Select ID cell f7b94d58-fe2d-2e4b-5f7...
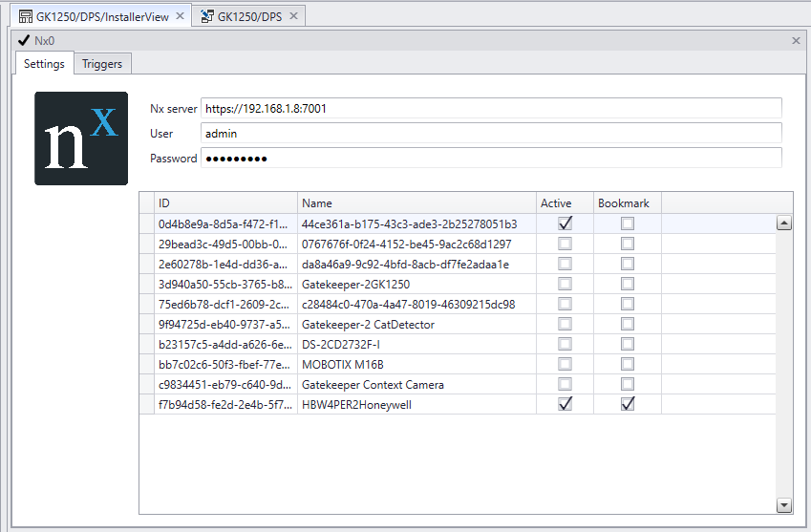 tap(225, 405)
